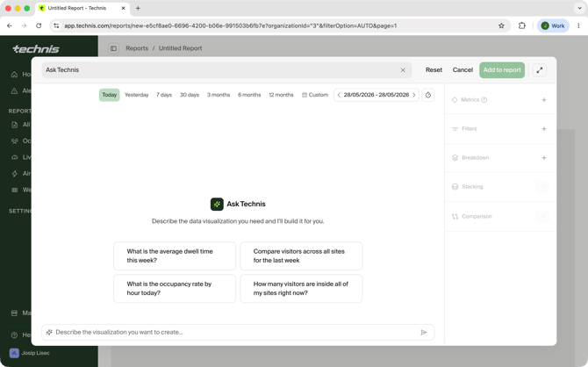The image size is (588, 367).
Task: Open a new browser tab
Action: click(138, 8)
